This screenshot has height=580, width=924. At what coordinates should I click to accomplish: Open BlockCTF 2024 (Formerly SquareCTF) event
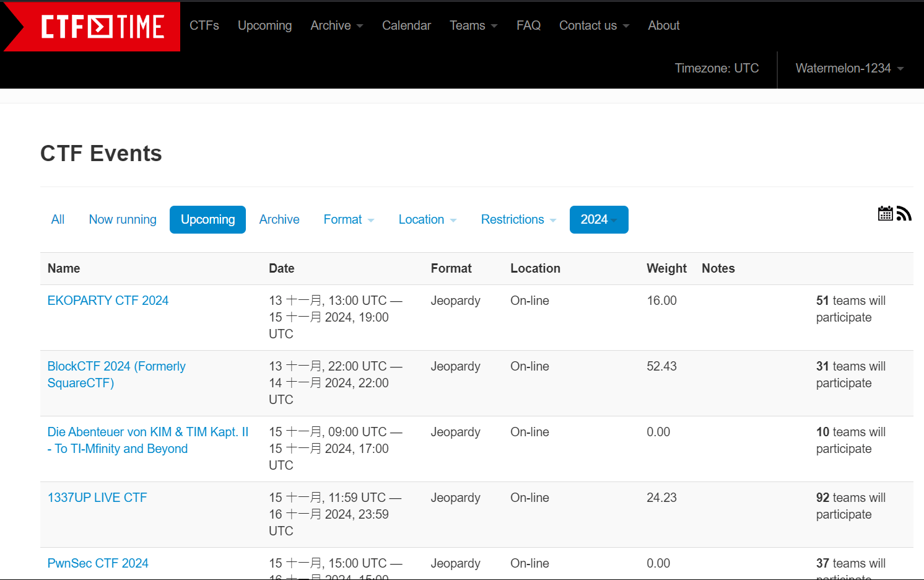pyautogui.click(x=116, y=374)
